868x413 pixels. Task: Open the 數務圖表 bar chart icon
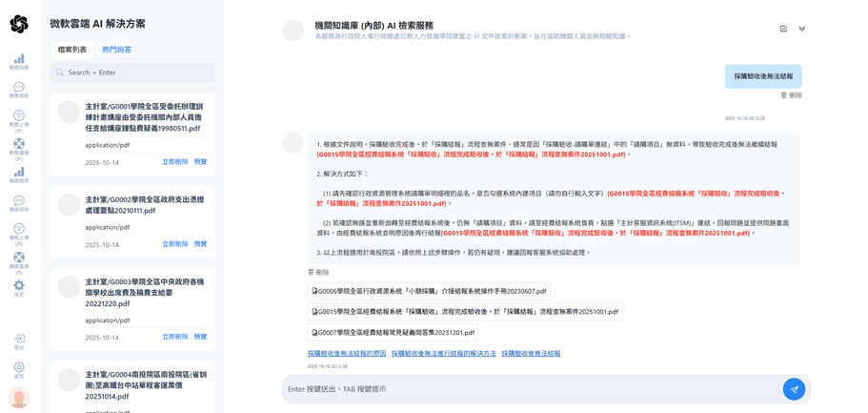coord(19,58)
